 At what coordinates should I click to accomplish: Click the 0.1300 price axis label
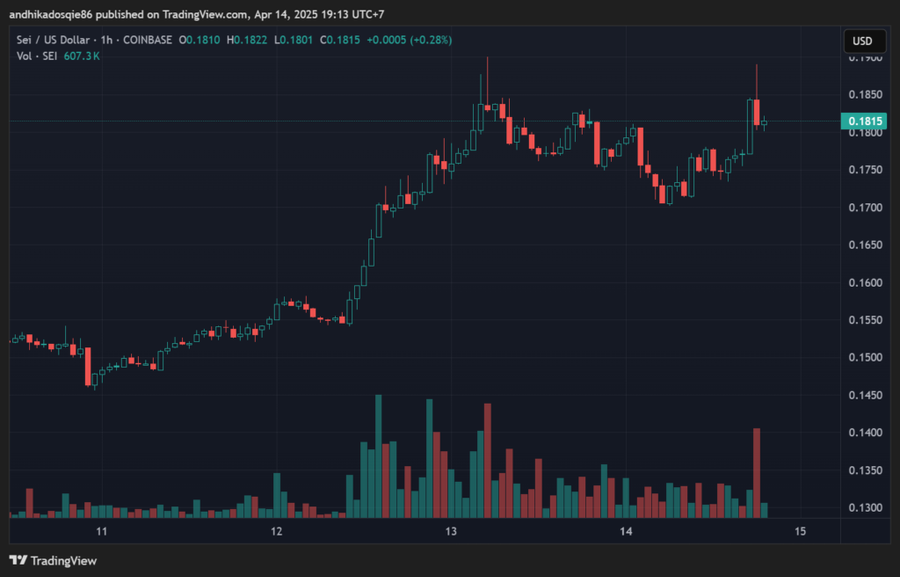click(866, 508)
